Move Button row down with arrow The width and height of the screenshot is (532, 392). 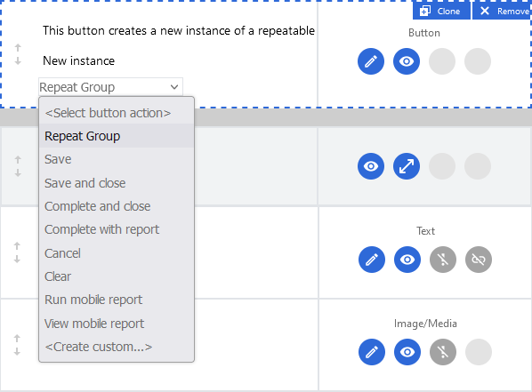point(18,60)
